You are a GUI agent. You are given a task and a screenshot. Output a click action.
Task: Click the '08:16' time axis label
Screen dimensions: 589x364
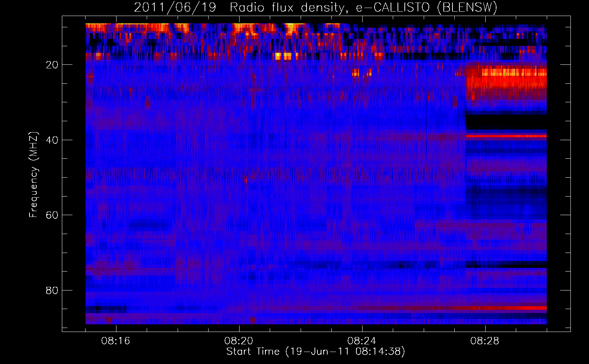click(x=116, y=341)
